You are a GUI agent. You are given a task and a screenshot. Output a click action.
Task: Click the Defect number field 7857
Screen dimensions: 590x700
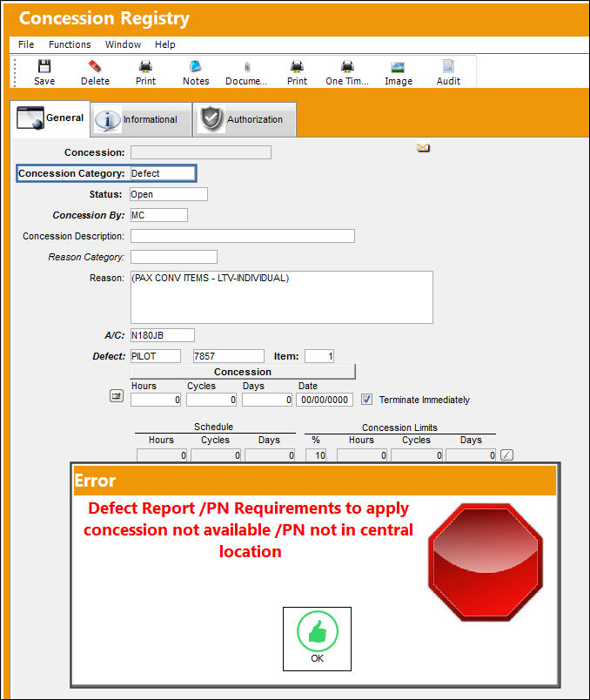click(229, 356)
